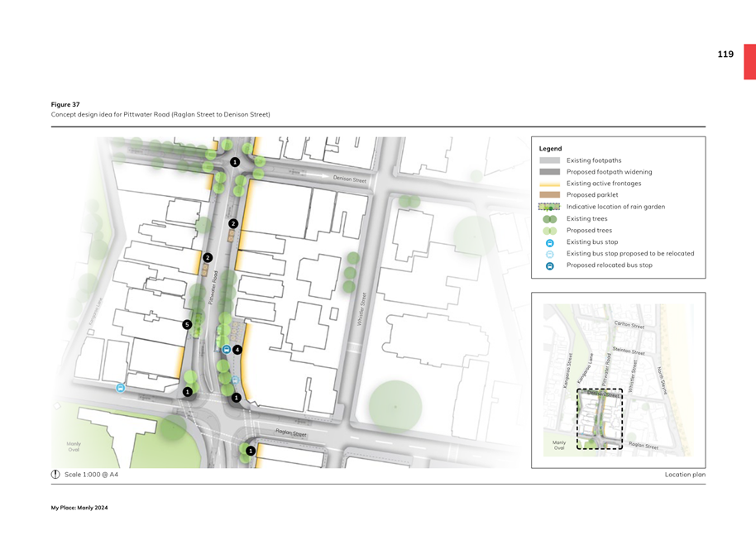The image size is (756, 535).
Task: Click the bus stop to be relocated legend icon
Action: tap(549, 254)
